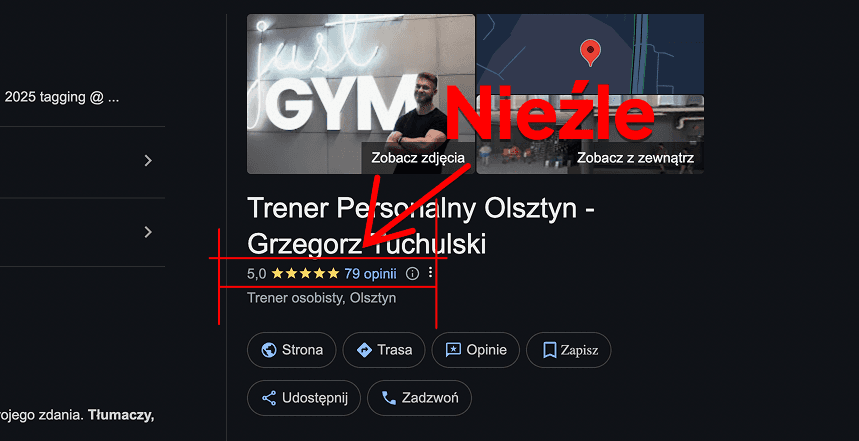
Task: Expand the first chevron row on the left
Action: pos(147,161)
